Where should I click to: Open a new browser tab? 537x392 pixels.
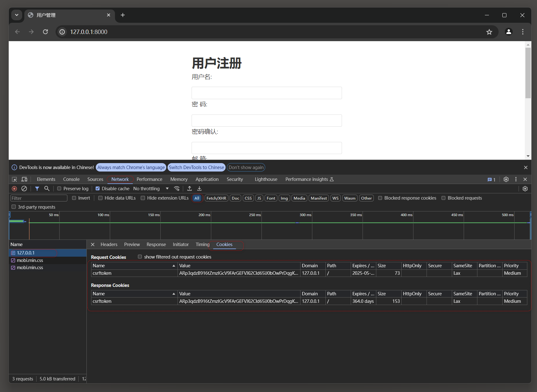[123, 15]
